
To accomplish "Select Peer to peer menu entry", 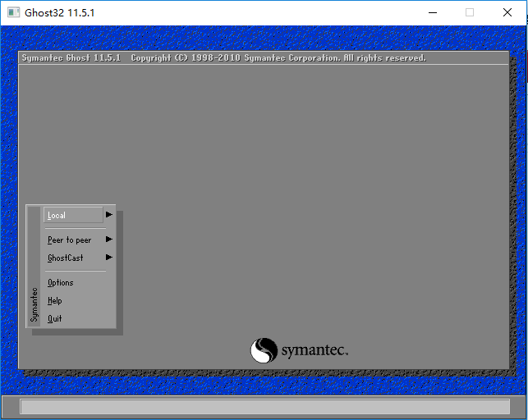I will tap(69, 240).
